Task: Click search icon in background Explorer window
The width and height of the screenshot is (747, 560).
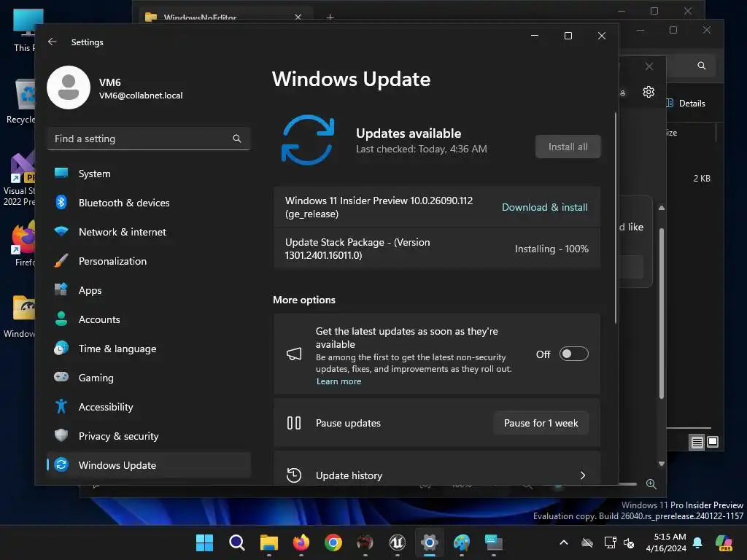Action: (702, 66)
